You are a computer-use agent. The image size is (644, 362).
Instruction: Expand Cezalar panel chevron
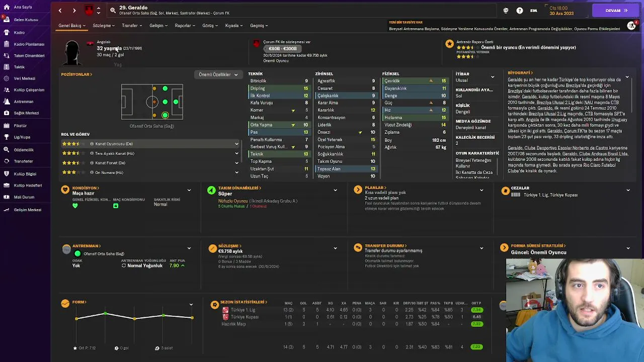click(628, 190)
